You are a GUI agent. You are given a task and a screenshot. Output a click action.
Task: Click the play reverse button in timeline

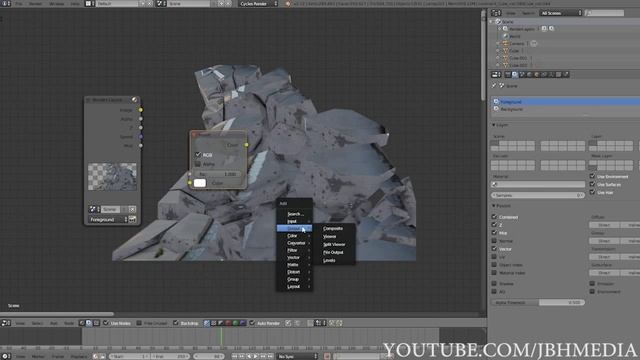click(249, 356)
